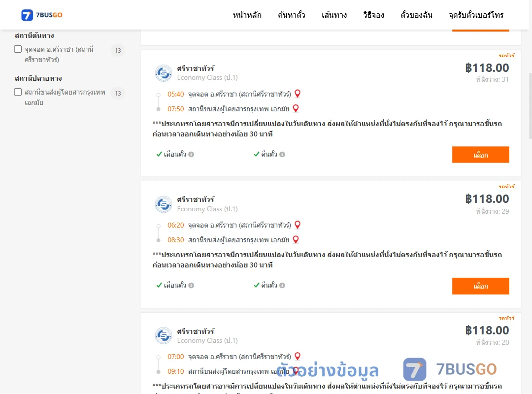Click เลื่อนตั๋ว label on the 05:40 trip
This screenshot has width=532, height=394.
tap(175, 155)
